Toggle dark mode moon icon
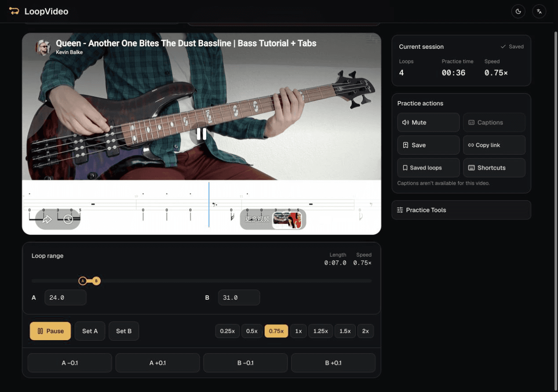This screenshot has width=558, height=392. 518,11
